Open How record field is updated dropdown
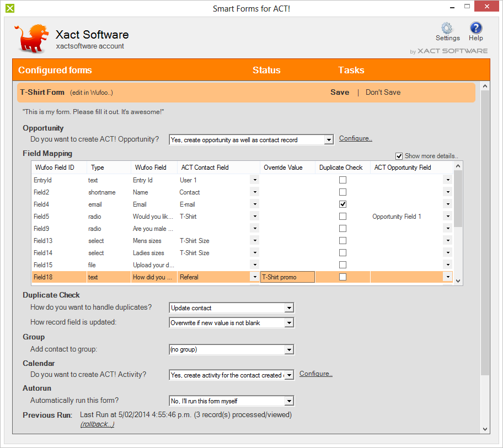The image size is (503, 448). [289, 323]
